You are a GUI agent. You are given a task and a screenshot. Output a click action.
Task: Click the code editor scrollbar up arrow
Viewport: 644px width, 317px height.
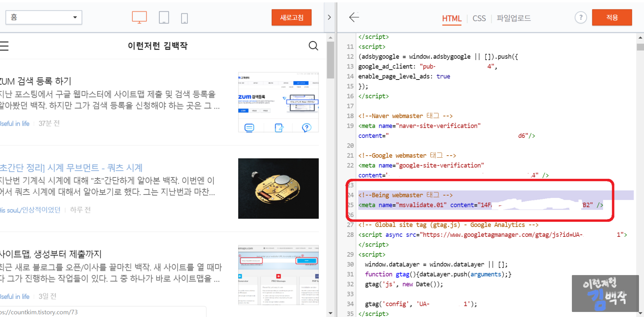click(640, 38)
